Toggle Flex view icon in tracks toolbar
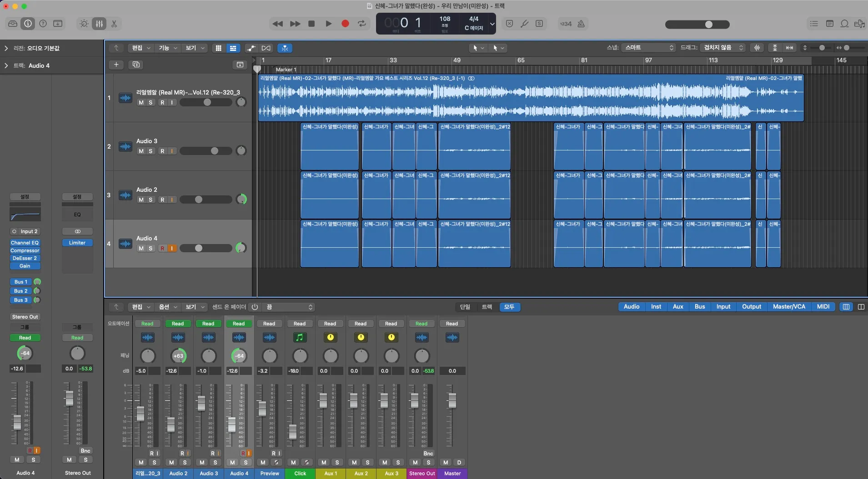This screenshot has height=479, width=868. (266, 48)
